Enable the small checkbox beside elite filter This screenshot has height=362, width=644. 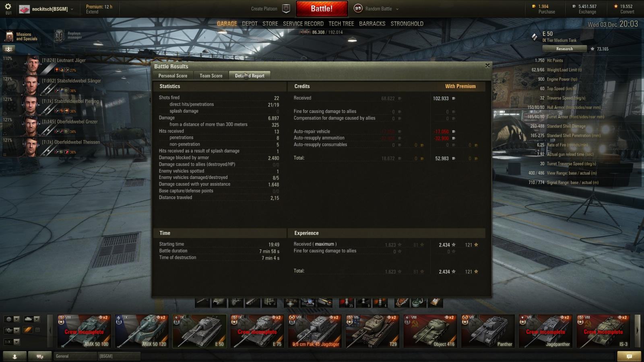(x=37, y=330)
